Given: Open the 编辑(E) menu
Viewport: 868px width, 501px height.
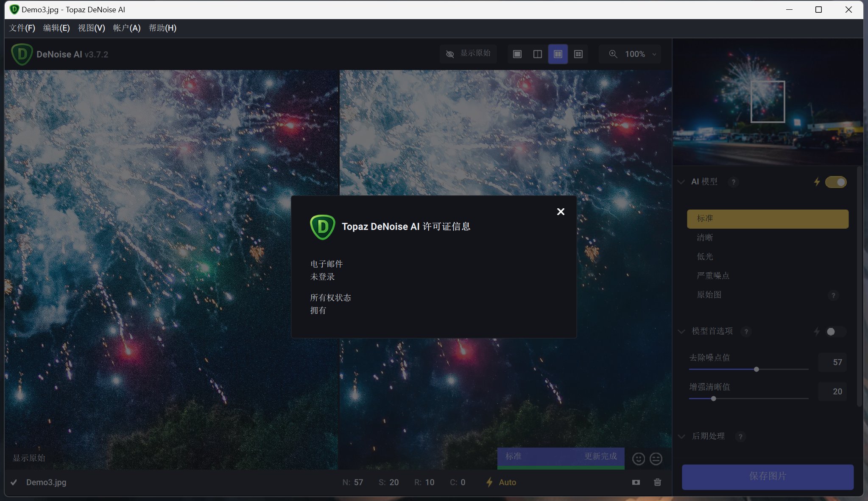Looking at the screenshot, I should click(x=56, y=28).
